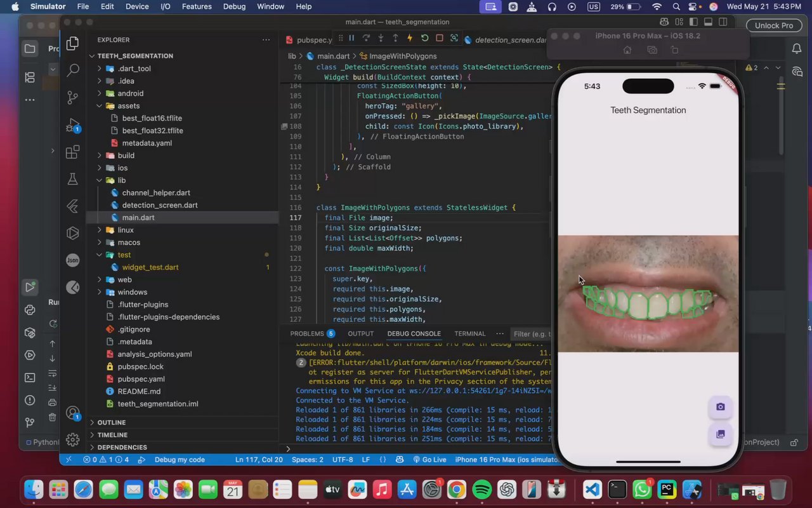The width and height of the screenshot is (812, 508).
Task: Click Step Over in debug toolbar
Action: coord(366,38)
